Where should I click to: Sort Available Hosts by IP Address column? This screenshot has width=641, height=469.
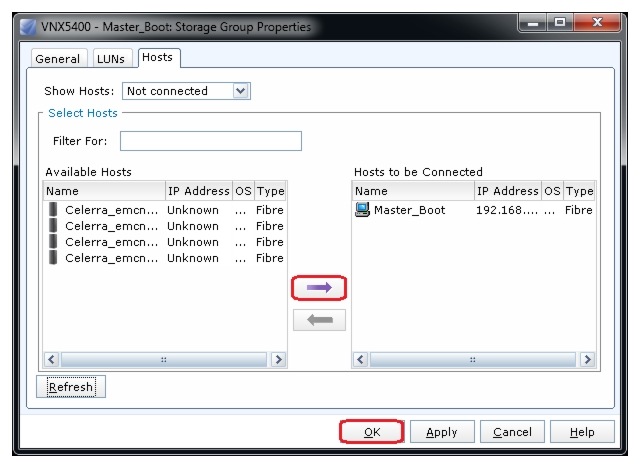(x=199, y=191)
